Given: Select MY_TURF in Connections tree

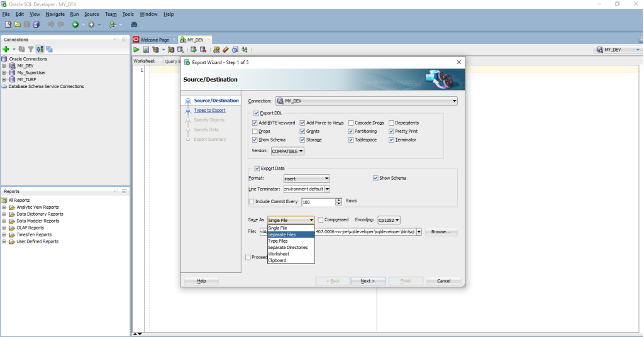Looking at the screenshot, I should (26, 80).
